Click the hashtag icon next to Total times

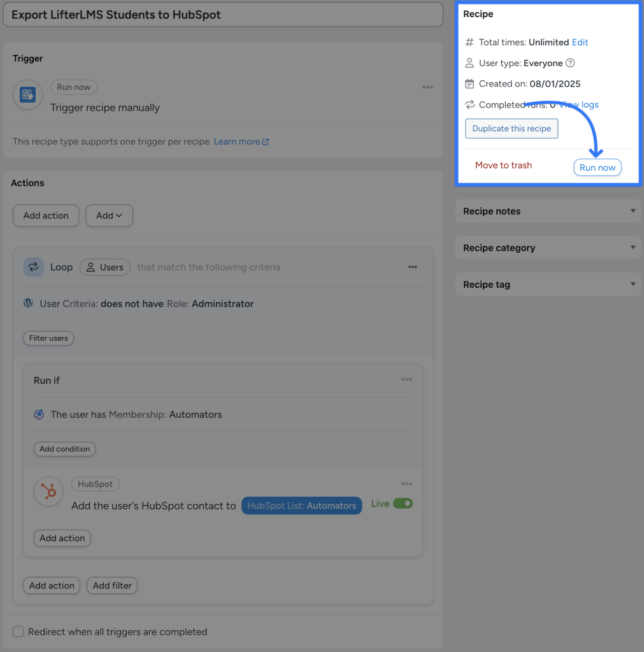point(469,42)
